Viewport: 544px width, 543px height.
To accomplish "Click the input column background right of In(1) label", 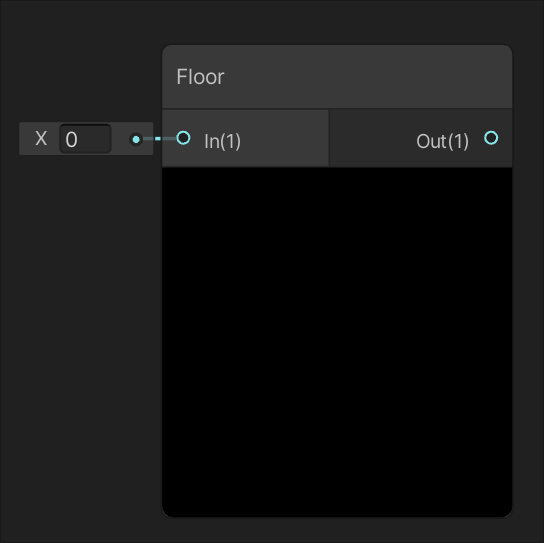I will (x=284, y=139).
